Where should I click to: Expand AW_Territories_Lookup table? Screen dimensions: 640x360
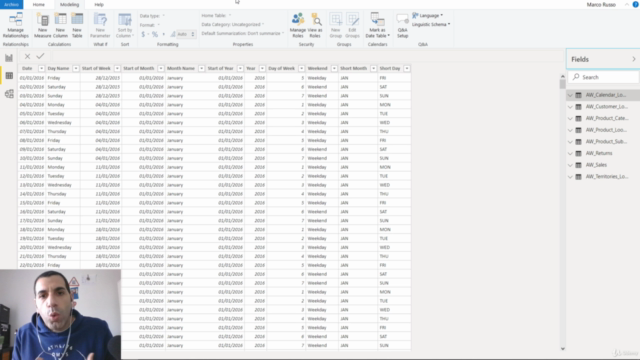click(570, 177)
